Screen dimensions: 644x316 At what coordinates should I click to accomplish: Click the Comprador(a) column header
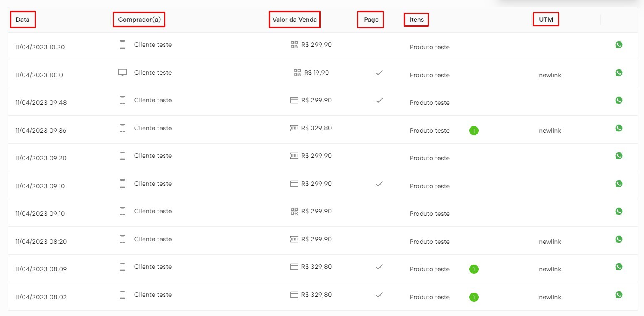coord(139,20)
